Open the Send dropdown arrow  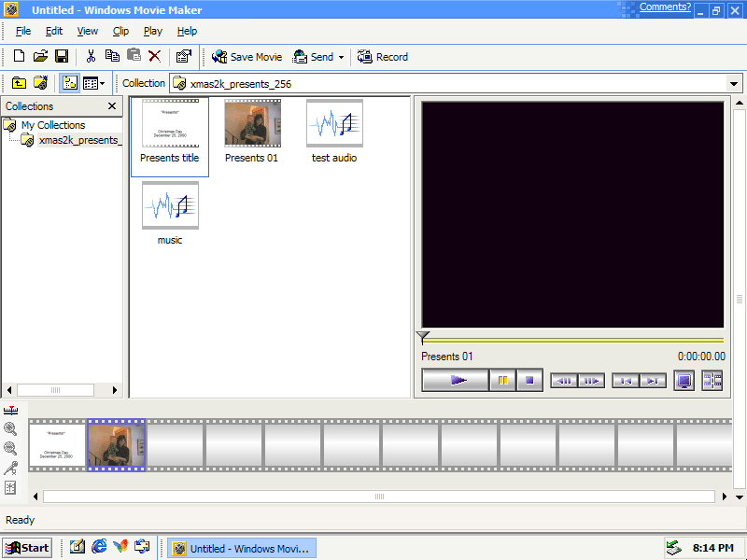tap(341, 57)
